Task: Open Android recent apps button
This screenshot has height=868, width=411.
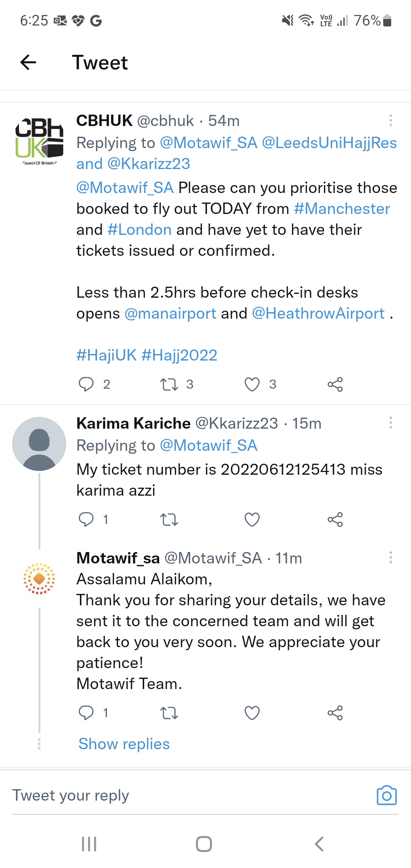Action: pyautogui.click(x=89, y=844)
